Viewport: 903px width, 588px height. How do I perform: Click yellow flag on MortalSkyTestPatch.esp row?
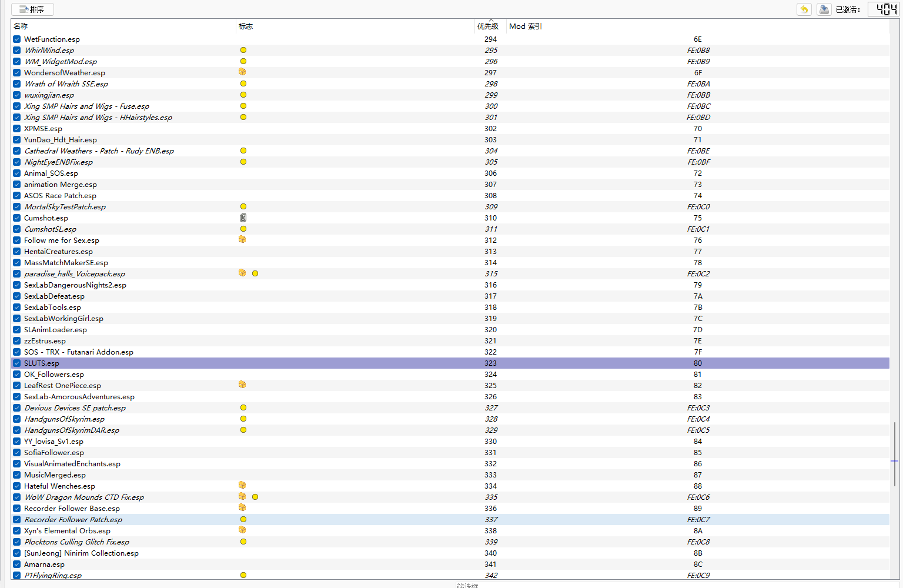(243, 206)
